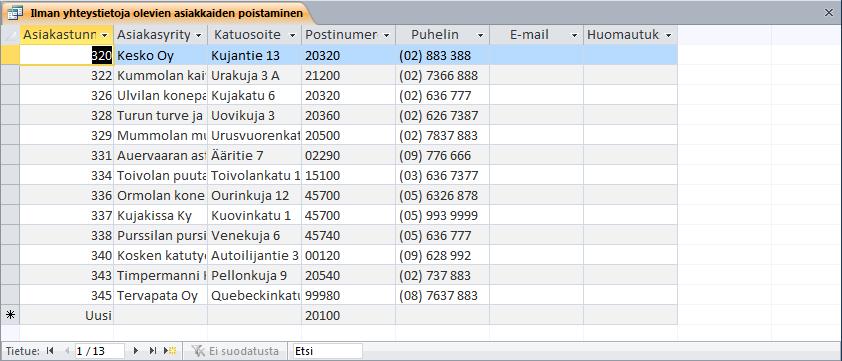Click cell Kujakissa Ky
This screenshot has height=361, width=842.
click(161, 215)
